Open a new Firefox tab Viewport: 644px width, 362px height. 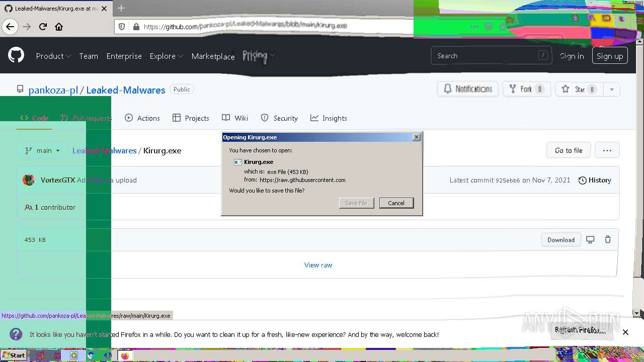click(x=121, y=9)
